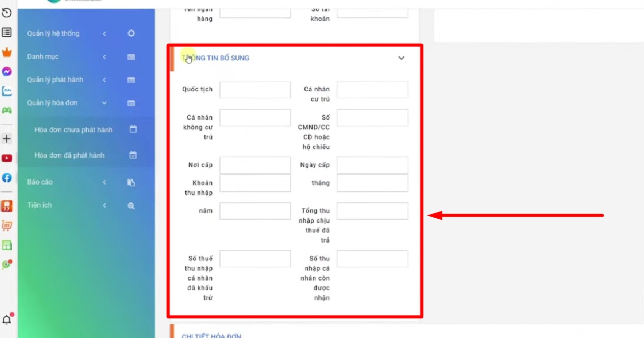Focus the tháng input field

(x=373, y=183)
